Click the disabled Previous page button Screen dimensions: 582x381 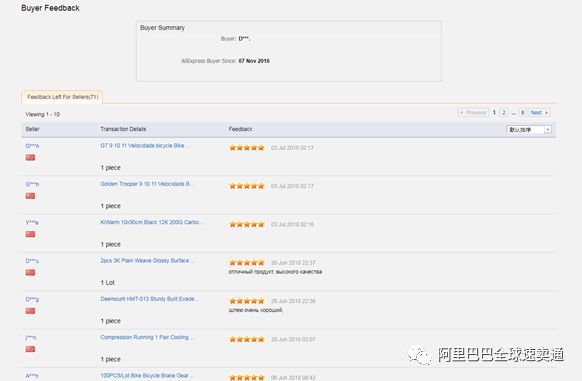pos(474,113)
